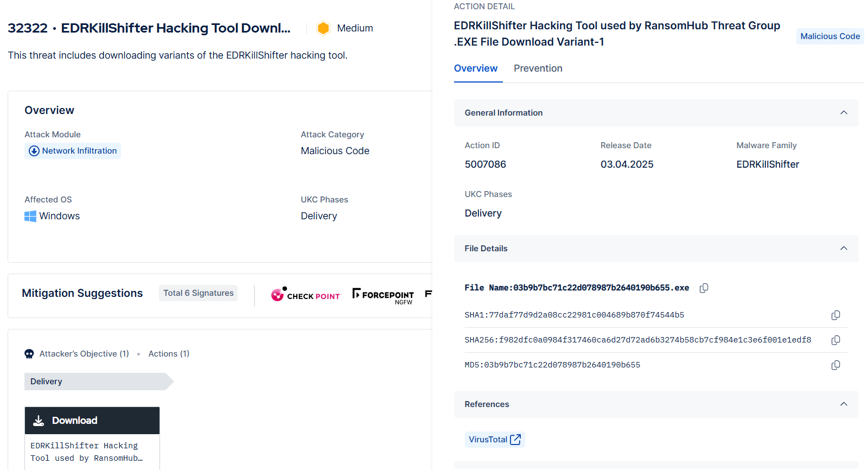
Task: Copy the SHA256 hash value
Action: 835,340
